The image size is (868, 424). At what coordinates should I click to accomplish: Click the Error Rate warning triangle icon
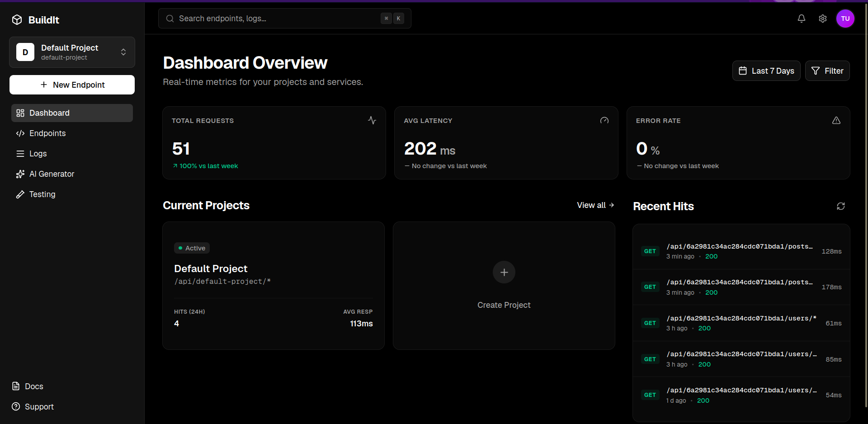click(x=836, y=120)
